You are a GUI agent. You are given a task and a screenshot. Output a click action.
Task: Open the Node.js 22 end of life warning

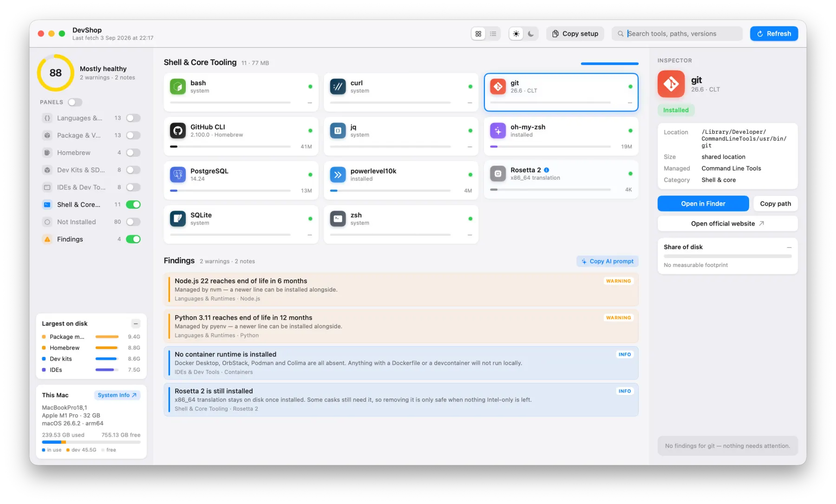pos(401,290)
